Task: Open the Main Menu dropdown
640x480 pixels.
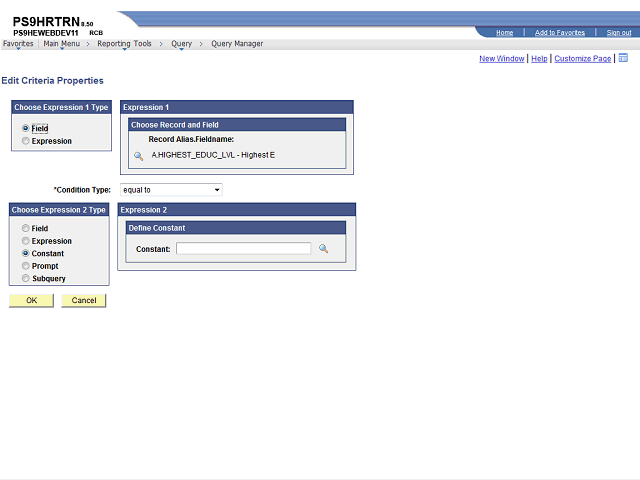Action: point(62,44)
